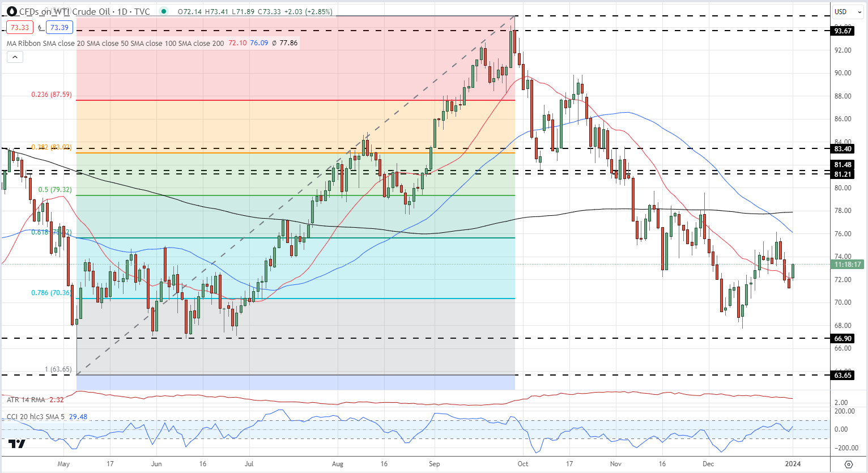Screen dimensions: 868x473
Task: Click the blue 76.09 SMA value
Action: tap(259, 43)
